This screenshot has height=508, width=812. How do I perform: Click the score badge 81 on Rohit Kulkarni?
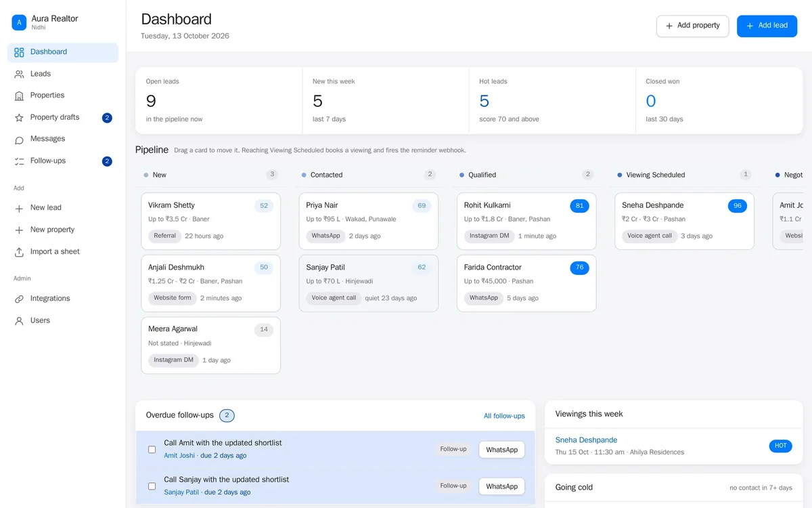pos(579,206)
